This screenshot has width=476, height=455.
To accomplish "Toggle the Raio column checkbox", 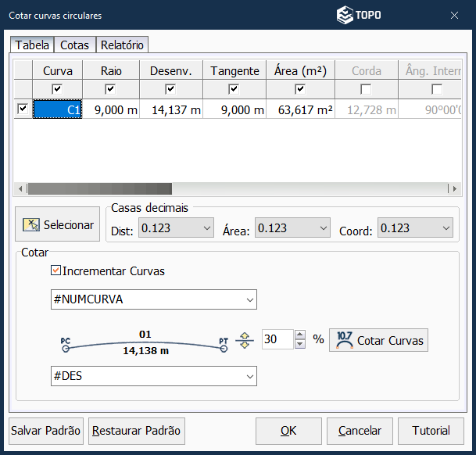I will point(111,88).
